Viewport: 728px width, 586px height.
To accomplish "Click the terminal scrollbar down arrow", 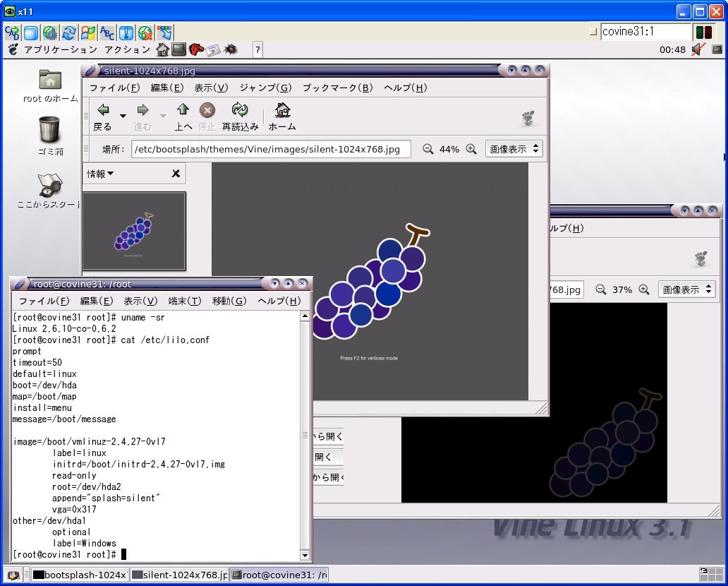I will click(x=305, y=555).
